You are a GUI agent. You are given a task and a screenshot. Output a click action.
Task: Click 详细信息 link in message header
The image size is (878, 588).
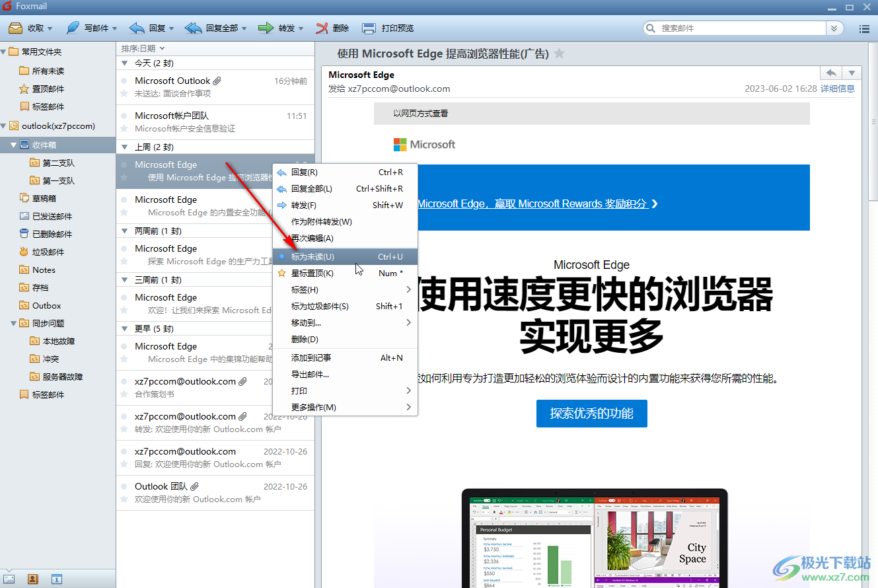(x=838, y=89)
